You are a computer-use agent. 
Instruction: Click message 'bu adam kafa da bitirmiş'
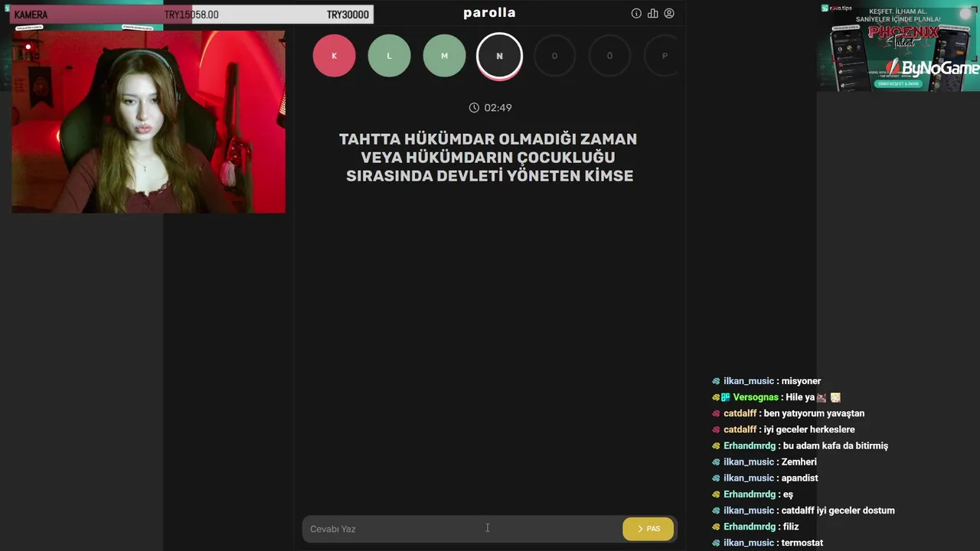coord(836,445)
